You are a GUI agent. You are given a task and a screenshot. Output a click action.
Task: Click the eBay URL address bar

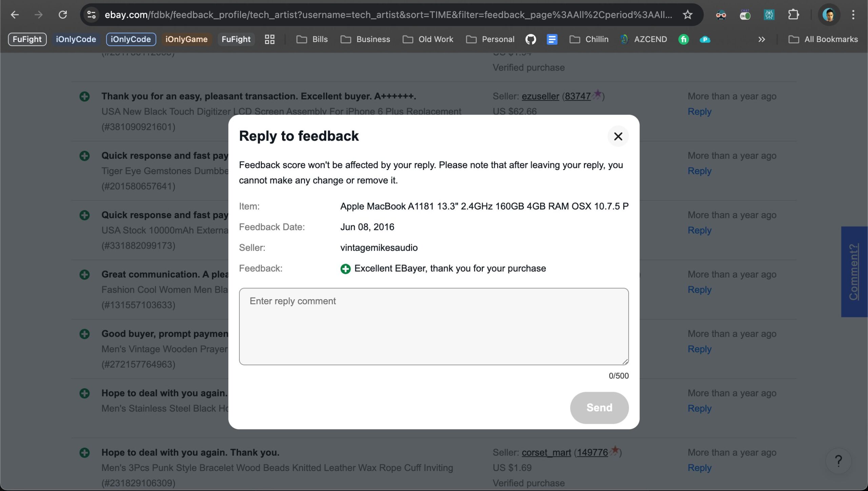pyautogui.click(x=388, y=15)
